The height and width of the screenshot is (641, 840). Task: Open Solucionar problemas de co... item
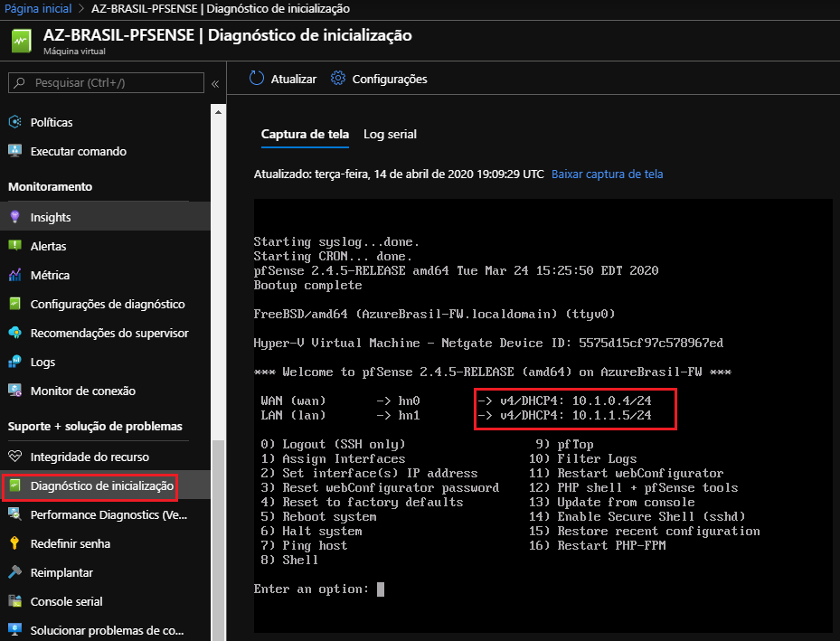[x=105, y=630]
